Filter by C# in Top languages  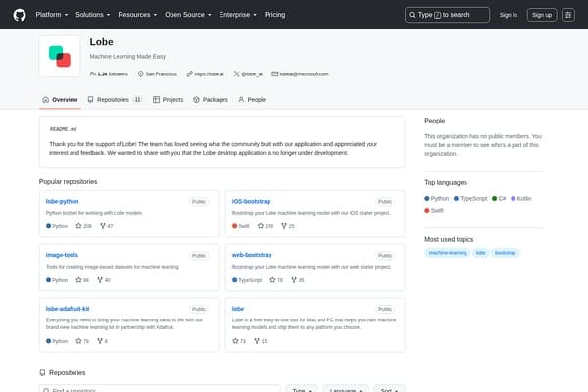click(x=499, y=198)
